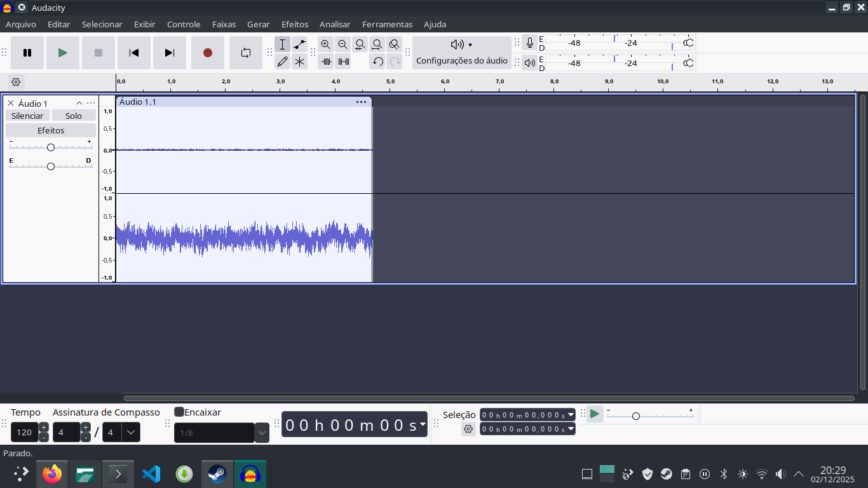Click the Trim audio outside selection icon
Screen dimensions: 868x488
coord(327,62)
